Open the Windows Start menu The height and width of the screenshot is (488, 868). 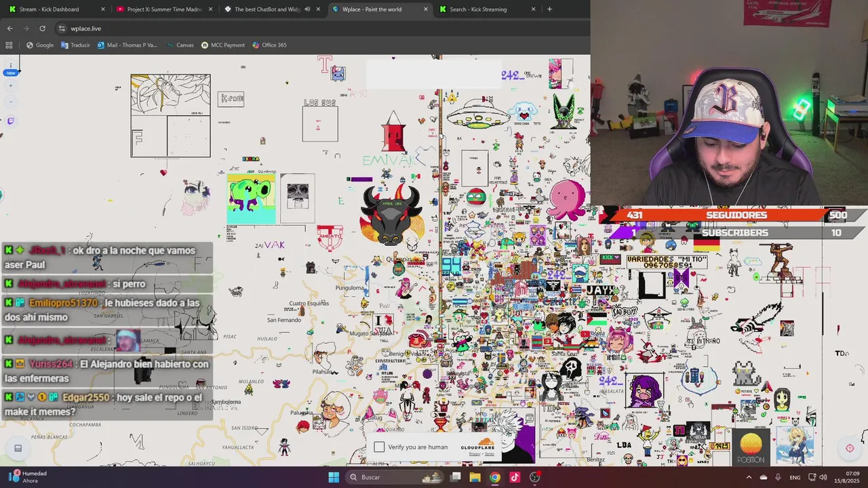334,477
